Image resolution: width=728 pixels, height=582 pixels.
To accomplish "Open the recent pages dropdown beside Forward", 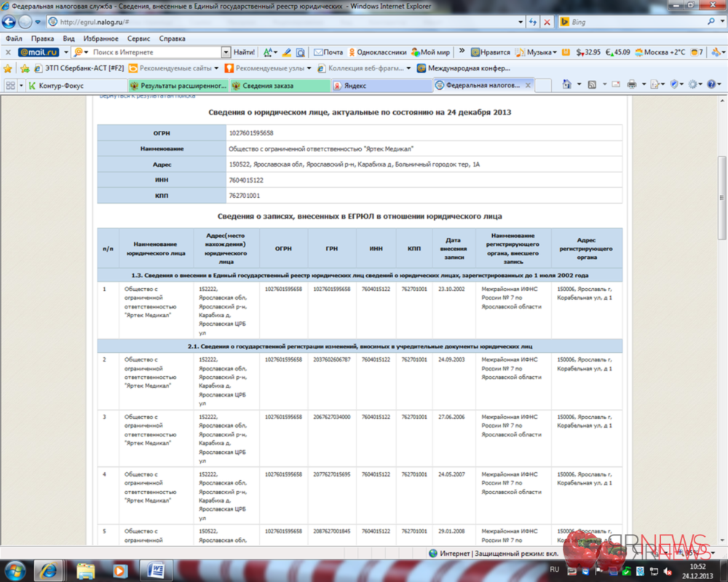I will [38, 22].
